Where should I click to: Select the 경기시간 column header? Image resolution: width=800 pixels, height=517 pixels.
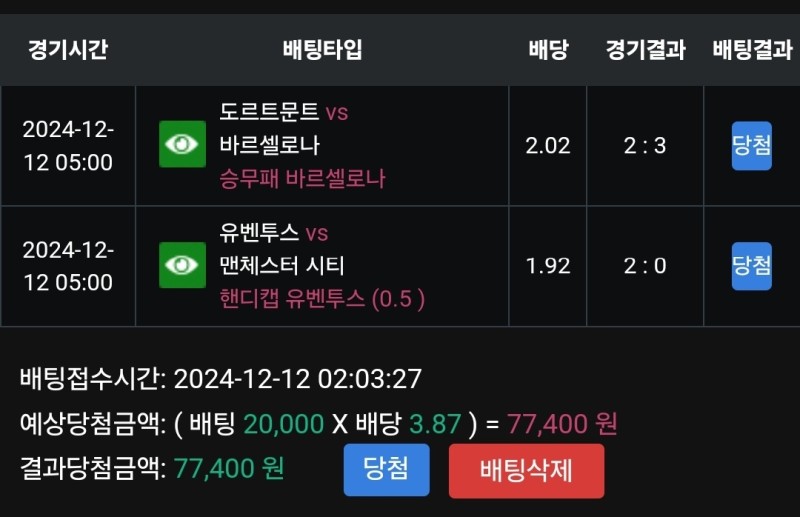tap(67, 49)
